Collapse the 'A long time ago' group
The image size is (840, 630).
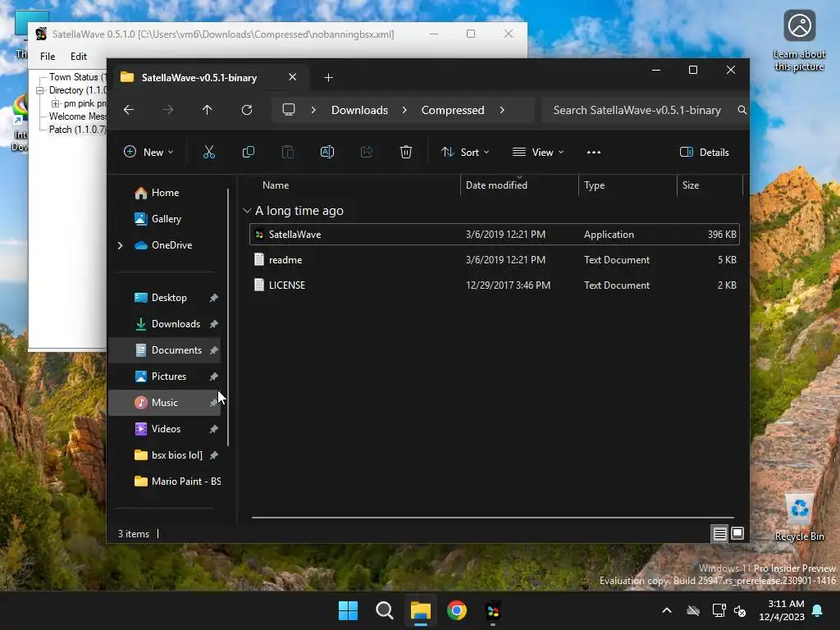[x=247, y=211]
